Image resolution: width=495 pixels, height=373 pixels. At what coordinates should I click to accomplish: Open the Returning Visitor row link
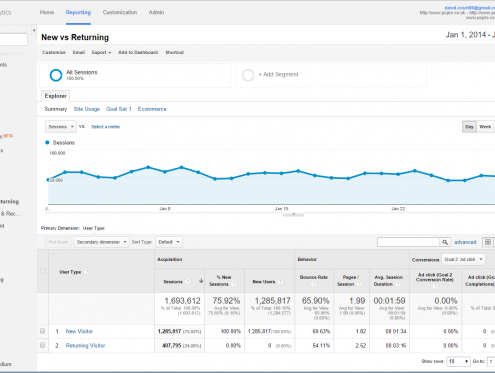tap(85, 346)
